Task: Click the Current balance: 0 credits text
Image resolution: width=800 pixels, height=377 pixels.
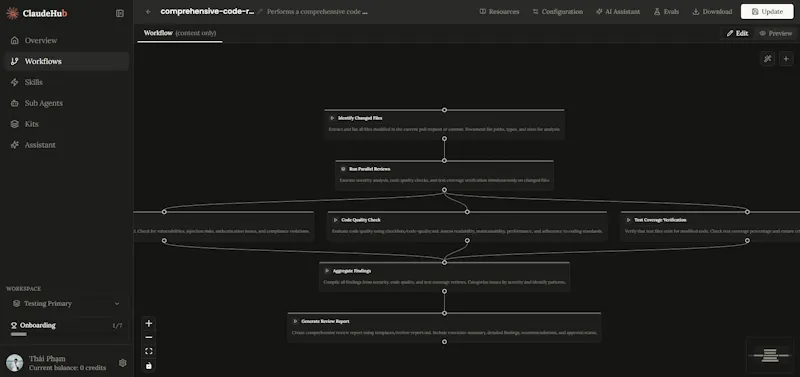Action: (x=67, y=368)
